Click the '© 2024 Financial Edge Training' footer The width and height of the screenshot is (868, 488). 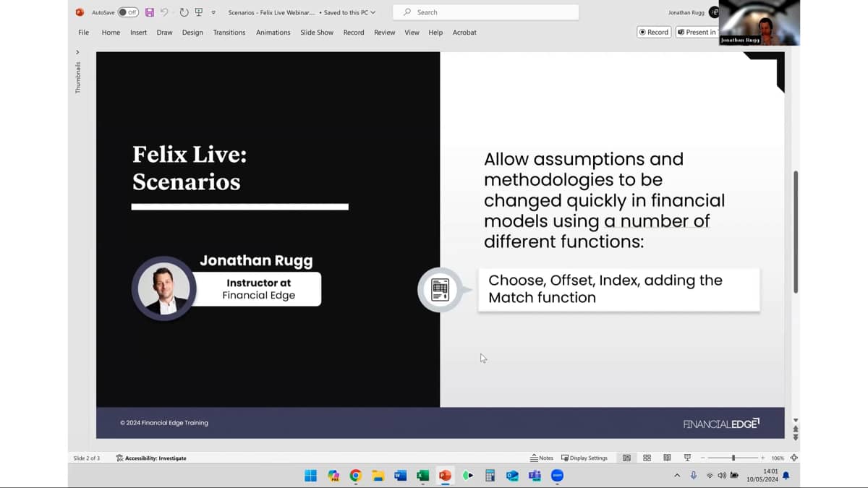(164, 423)
